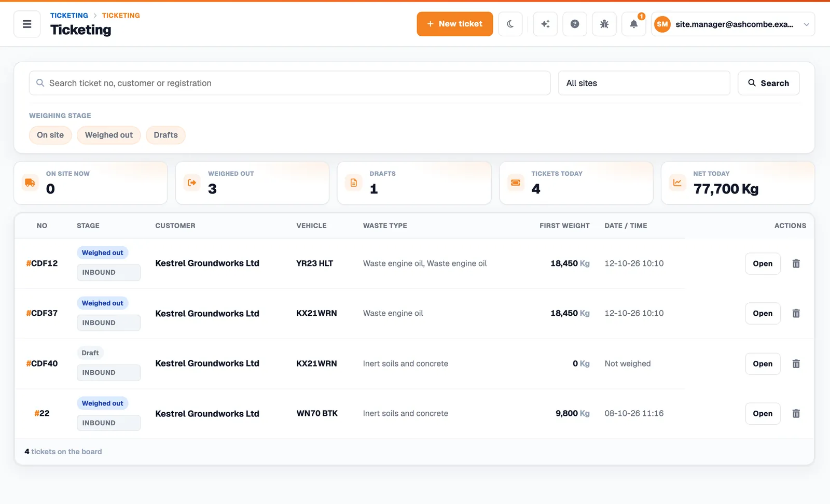
Task: Click the Weighed out card icon
Action: coord(192,183)
